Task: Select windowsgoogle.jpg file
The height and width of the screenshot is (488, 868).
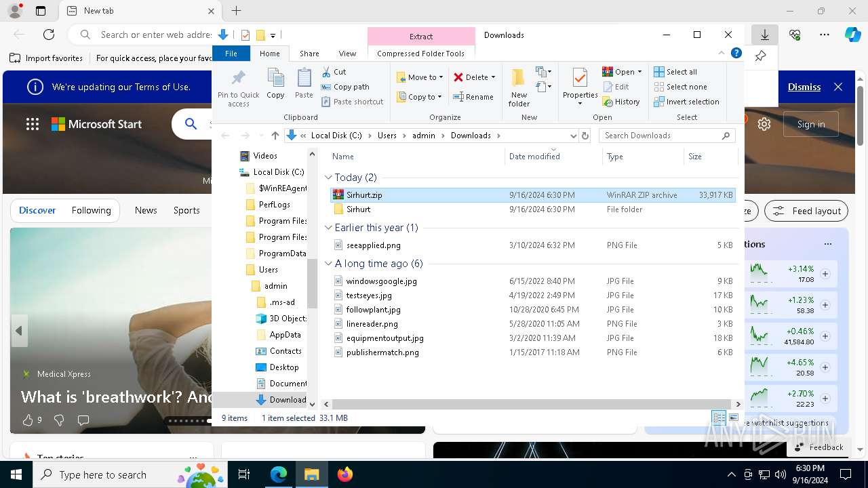Action: [533, 281]
